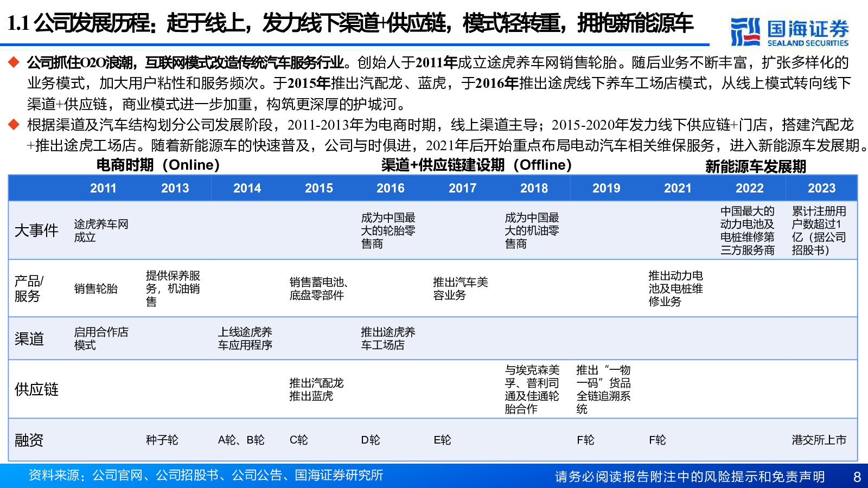The height and width of the screenshot is (488, 868).
Task: Click the 2022 year header
Action: (750, 188)
